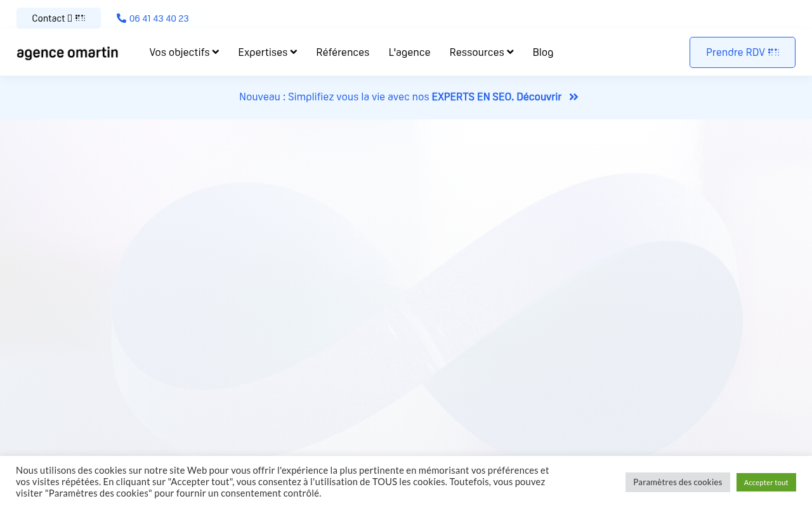This screenshot has width=812, height=508.
Task: Click the dotted grid icon in Contact
Action: (81, 18)
